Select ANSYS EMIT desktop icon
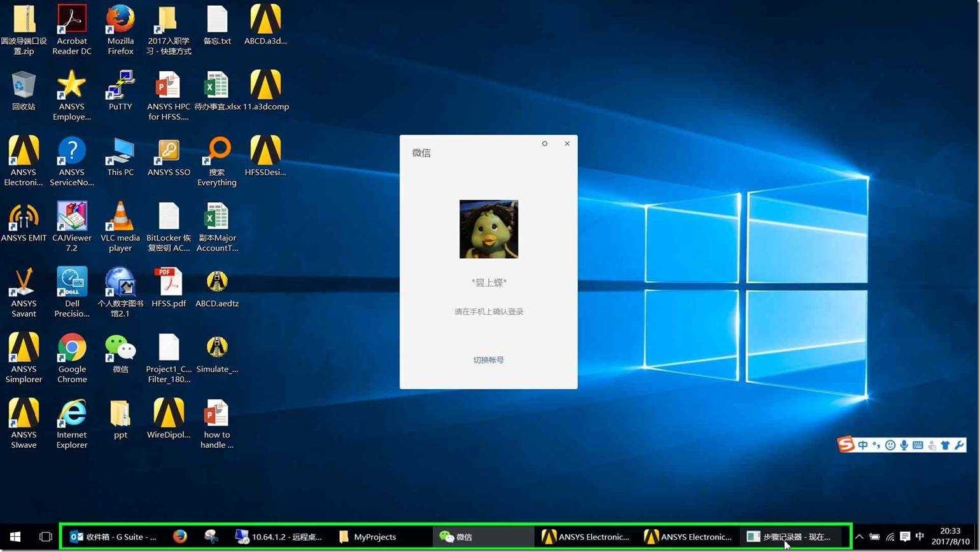980x552 pixels. (24, 222)
